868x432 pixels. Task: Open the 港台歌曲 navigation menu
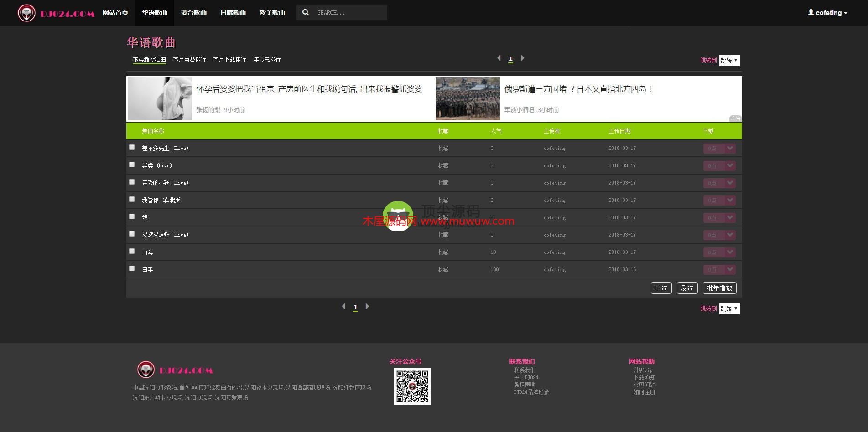click(193, 13)
